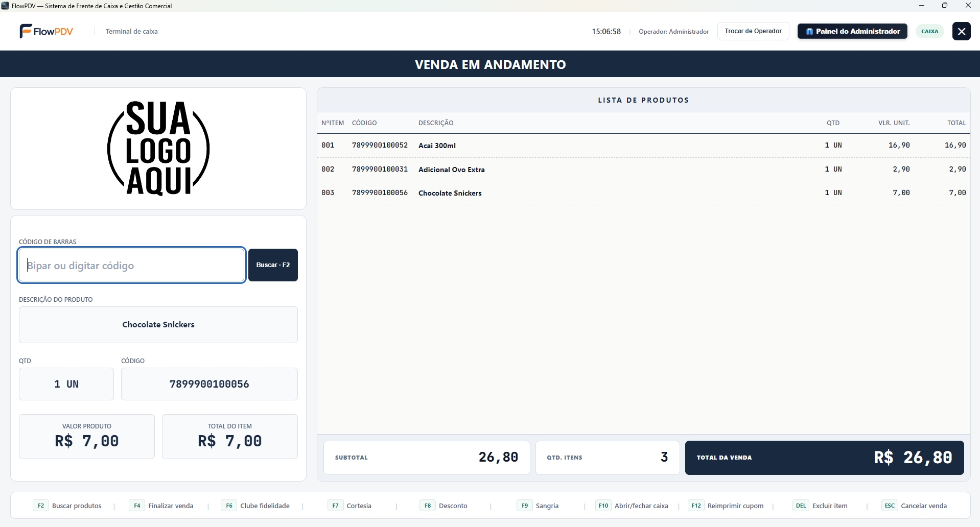Click the Terminal de caixa label
This screenshot has height=527, width=980.
132,32
